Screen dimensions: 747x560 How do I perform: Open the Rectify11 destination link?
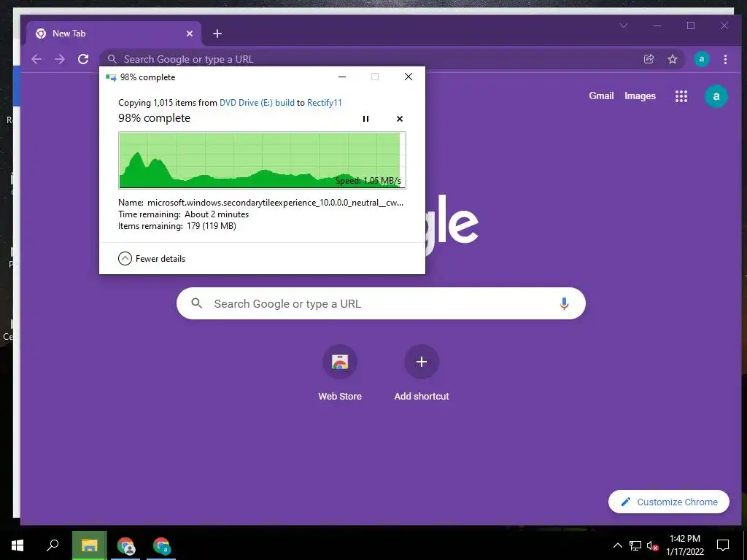[324, 102]
